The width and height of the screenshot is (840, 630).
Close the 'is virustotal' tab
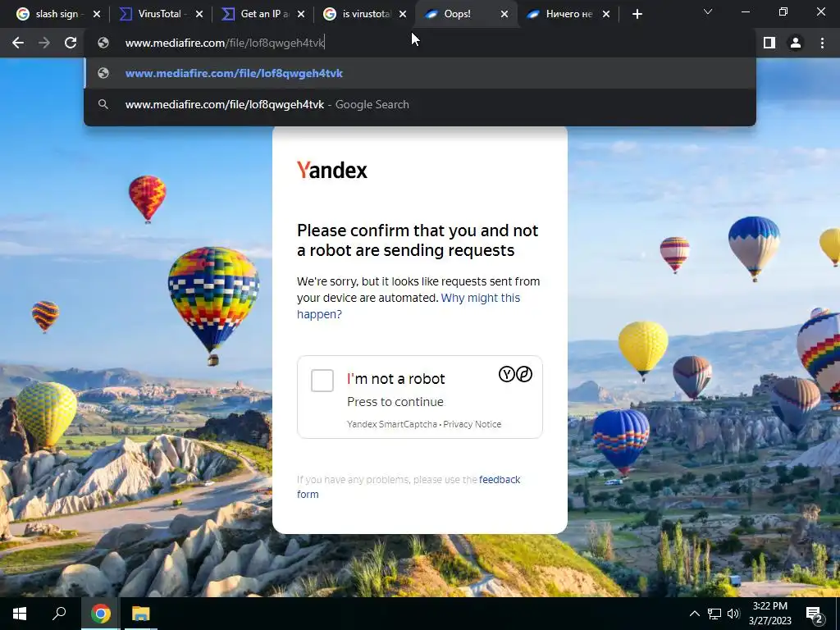[x=403, y=15]
